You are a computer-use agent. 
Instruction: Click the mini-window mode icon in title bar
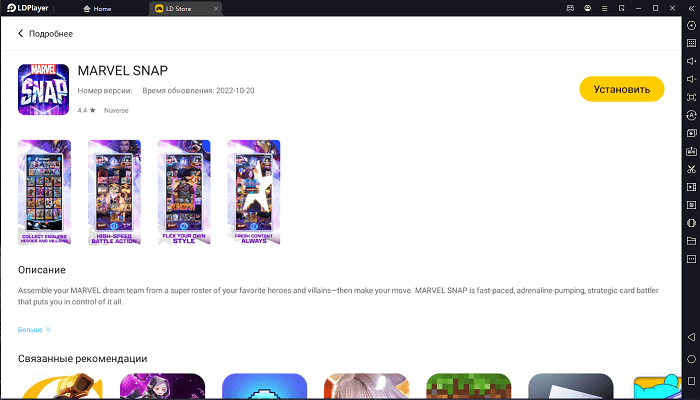click(x=621, y=8)
